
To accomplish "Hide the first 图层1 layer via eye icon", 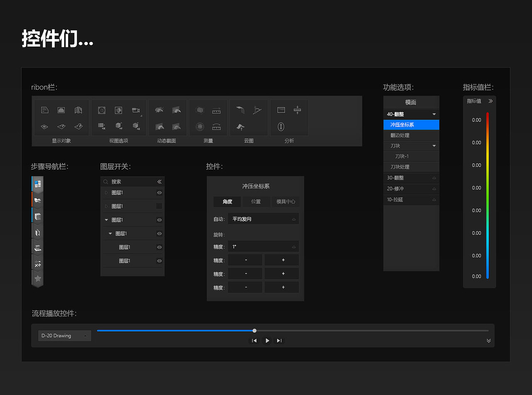I will (x=159, y=193).
